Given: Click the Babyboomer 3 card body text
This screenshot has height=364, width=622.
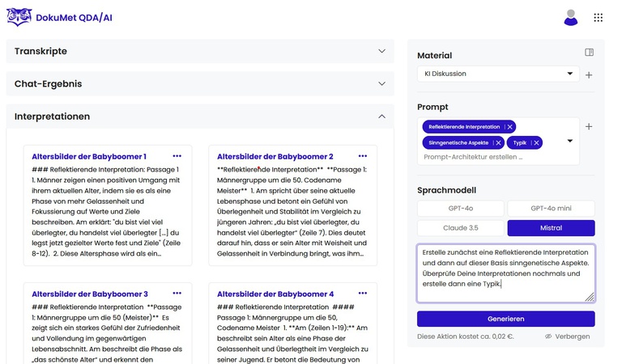Looking at the screenshot, I should point(107,333).
